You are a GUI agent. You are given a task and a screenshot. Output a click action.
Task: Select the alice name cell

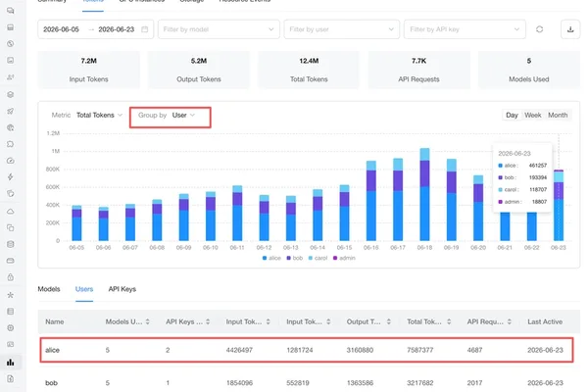[x=52, y=350]
